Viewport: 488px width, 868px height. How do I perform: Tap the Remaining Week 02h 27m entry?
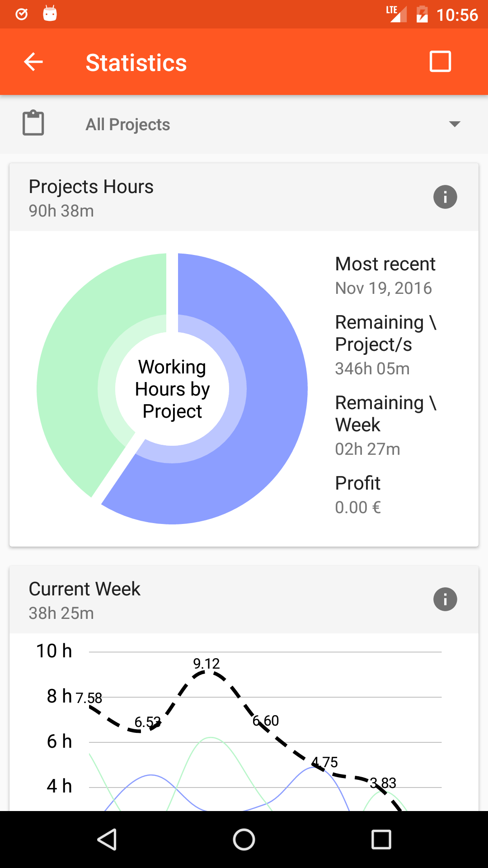pos(385,425)
